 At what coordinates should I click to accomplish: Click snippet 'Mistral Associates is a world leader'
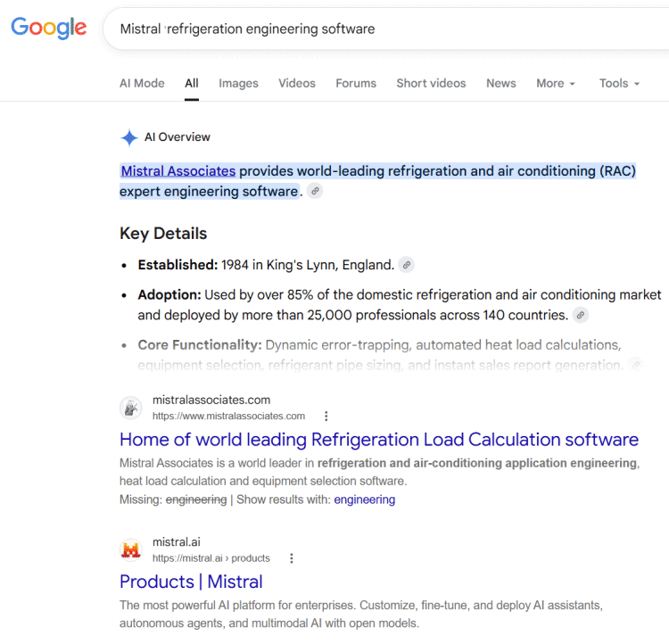coord(380,472)
